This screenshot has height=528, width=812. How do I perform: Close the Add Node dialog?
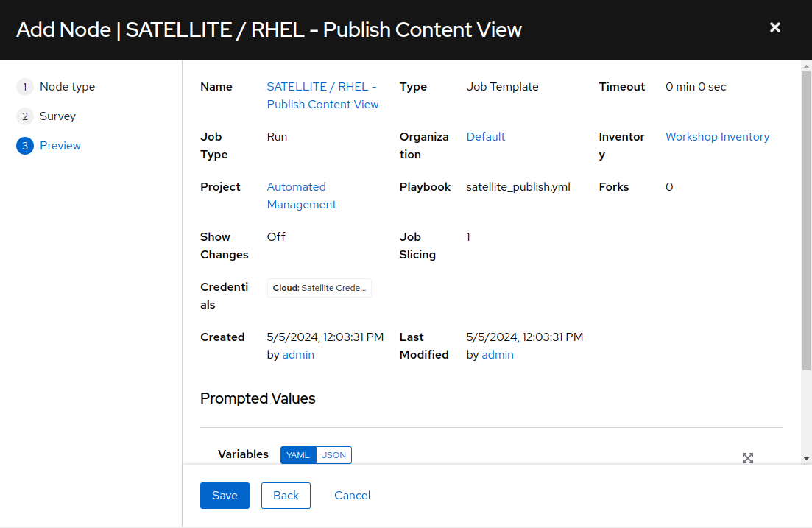(774, 27)
